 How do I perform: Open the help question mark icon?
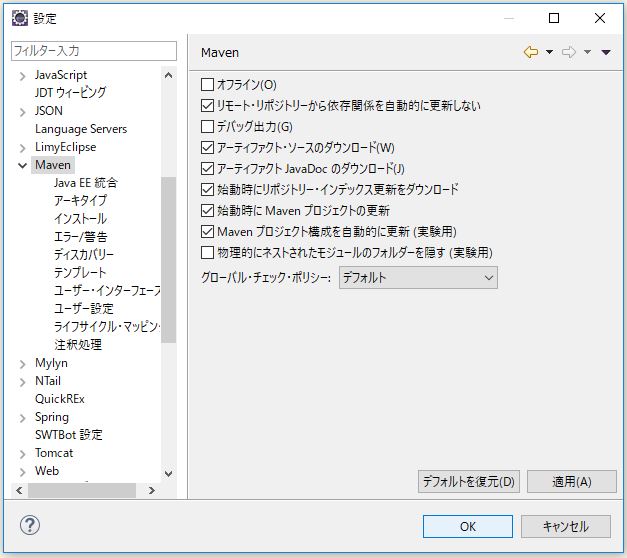coord(30,525)
